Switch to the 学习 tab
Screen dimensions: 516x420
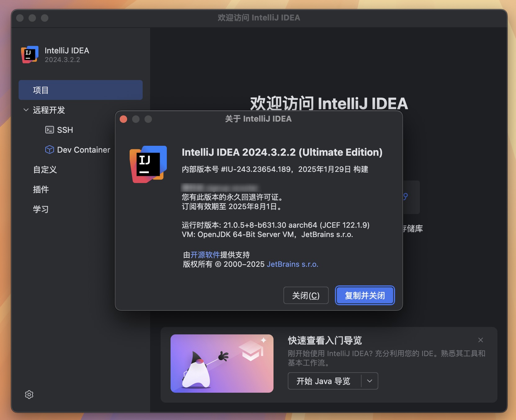[41, 209]
